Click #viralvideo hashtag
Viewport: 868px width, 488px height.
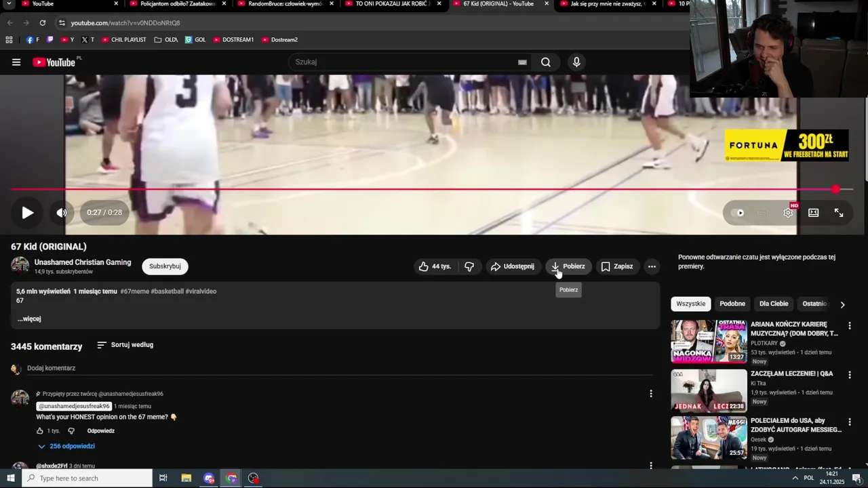pyautogui.click(x=201, y=291)
